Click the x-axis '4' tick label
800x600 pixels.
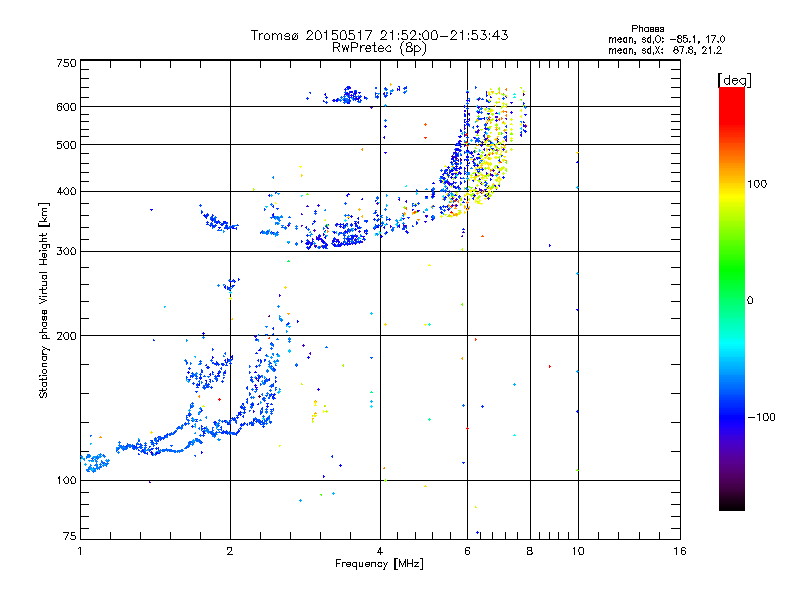point(380,551)
